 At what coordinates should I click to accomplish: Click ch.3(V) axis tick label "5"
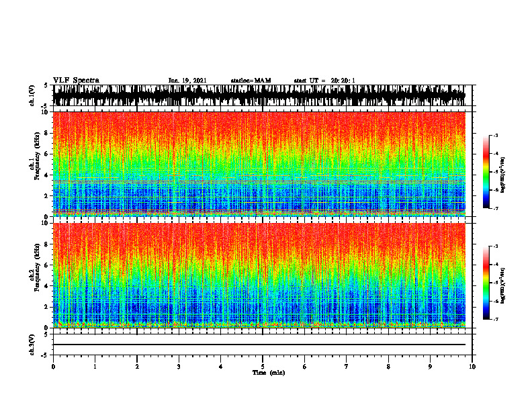[x=46, y=334]
